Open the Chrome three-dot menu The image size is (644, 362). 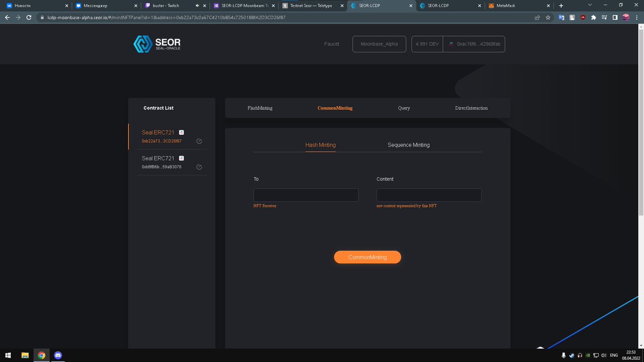coord(637,17)
